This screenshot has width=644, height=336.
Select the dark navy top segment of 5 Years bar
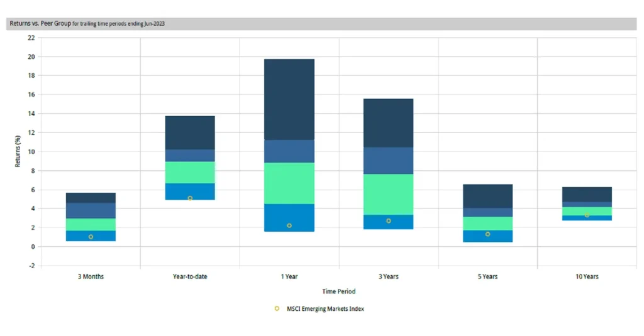[x=487, y=196]
